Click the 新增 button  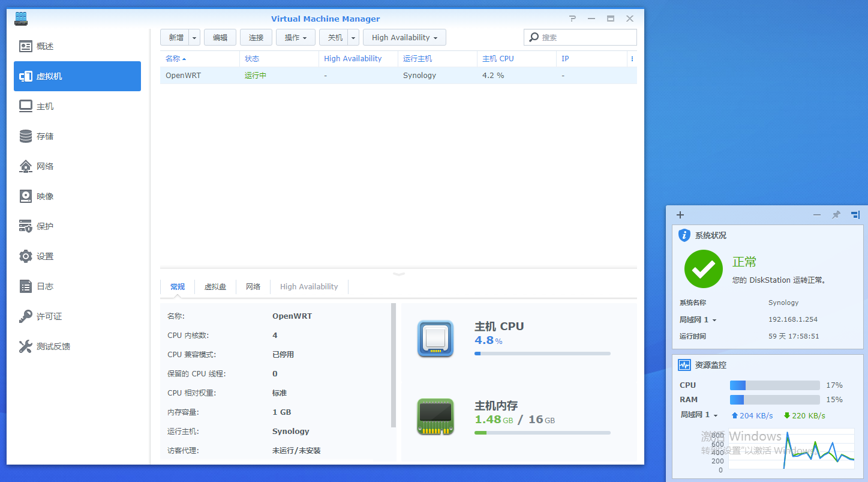pyautogui.click(x=175, y=37)
